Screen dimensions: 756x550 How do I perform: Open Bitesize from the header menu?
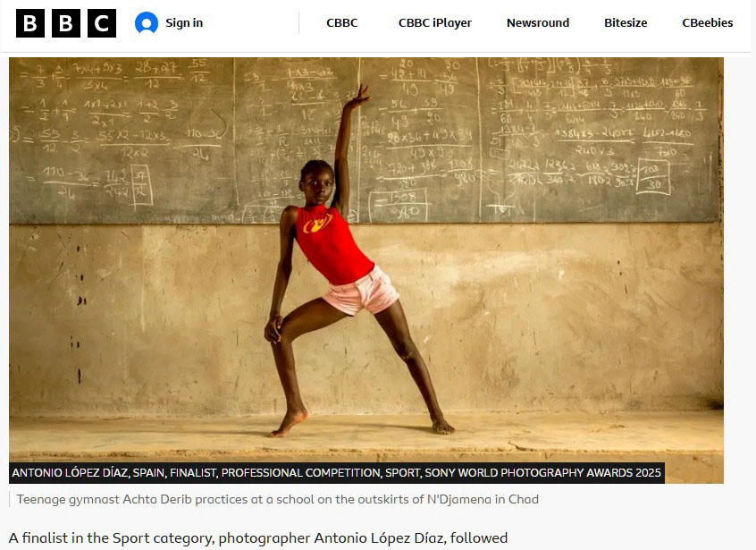(626, 22)
